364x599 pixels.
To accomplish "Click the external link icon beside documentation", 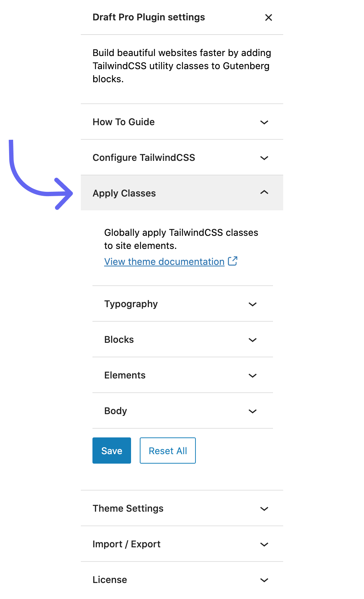I will pyautogui.click(x=233, y=261).
